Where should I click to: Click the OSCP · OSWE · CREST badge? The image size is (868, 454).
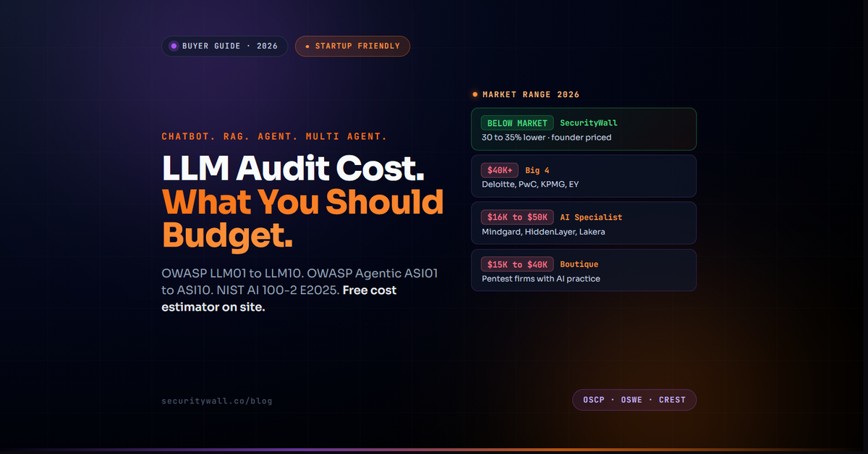click(x=634, y=400)
